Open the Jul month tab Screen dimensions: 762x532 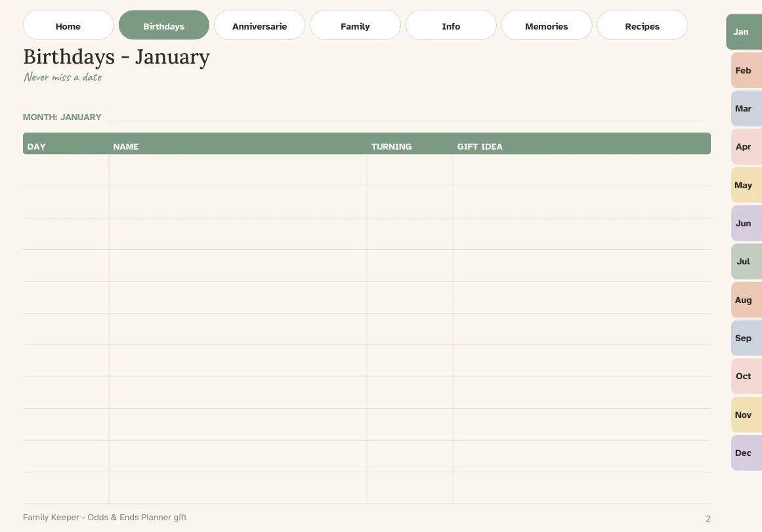point(746,261)
